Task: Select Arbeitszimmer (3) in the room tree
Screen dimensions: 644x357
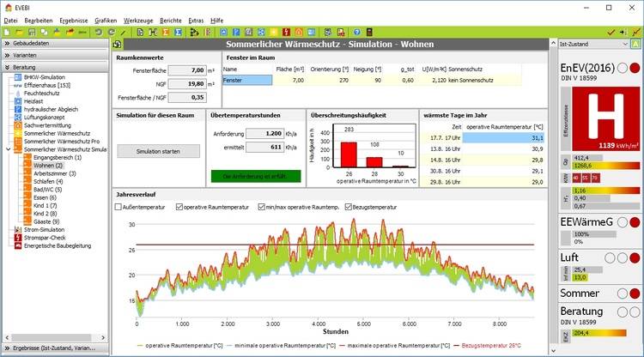Action: pos(53,173)
